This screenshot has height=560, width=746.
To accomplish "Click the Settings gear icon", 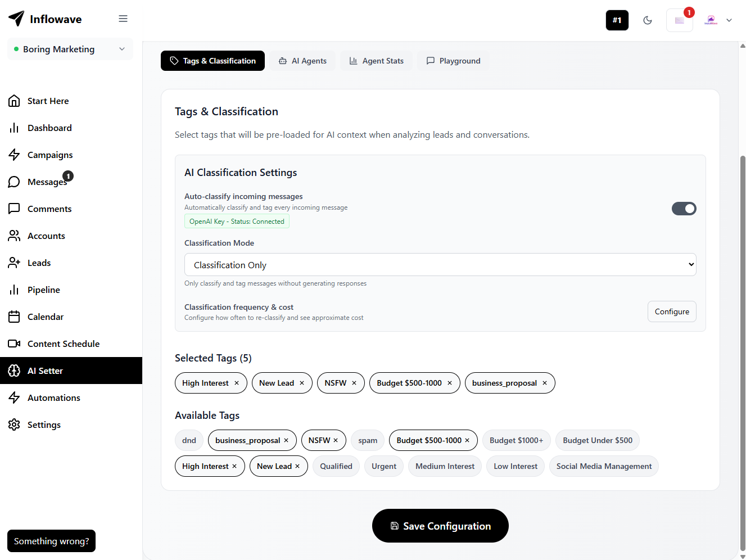I will tap(15, 424).
